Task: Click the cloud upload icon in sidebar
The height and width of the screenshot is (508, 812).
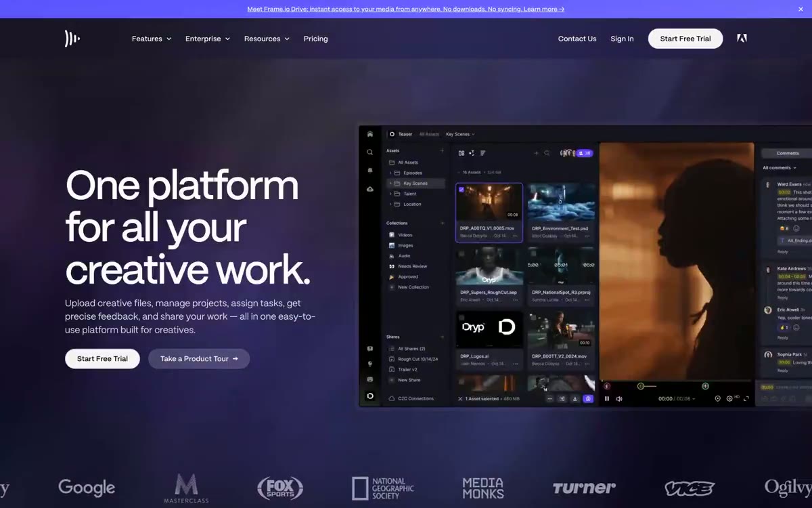Action: 370,189
